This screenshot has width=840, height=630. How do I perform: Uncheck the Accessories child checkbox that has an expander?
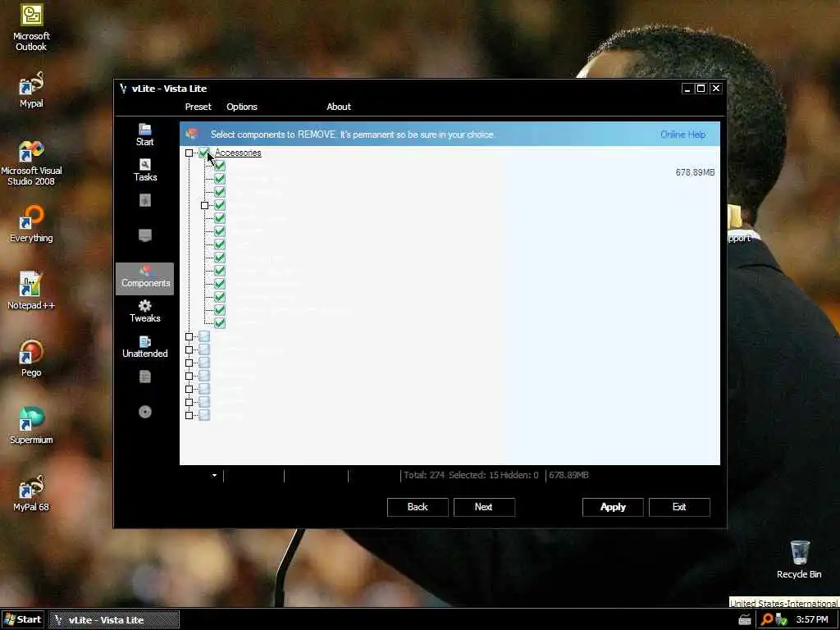(x=220, y=205)
